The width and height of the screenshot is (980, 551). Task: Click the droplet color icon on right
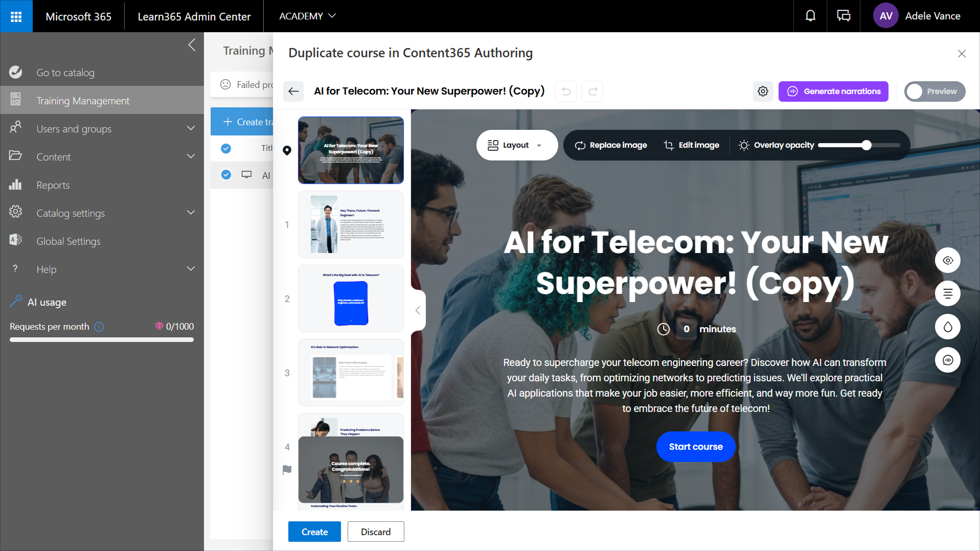pos(947,327)
